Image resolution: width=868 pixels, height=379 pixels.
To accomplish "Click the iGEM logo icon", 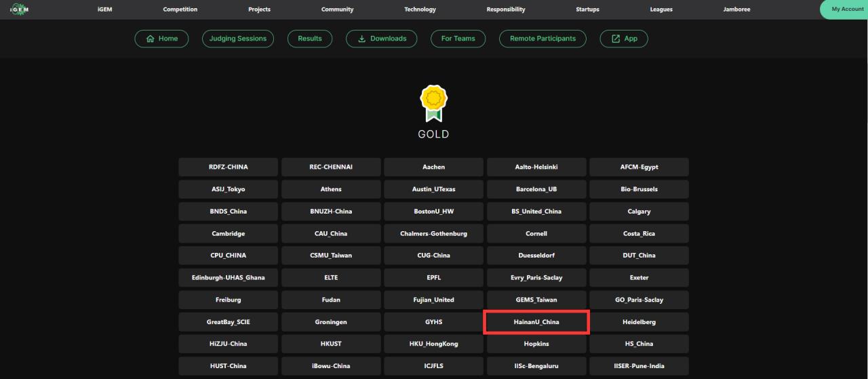I will point(20,9).
